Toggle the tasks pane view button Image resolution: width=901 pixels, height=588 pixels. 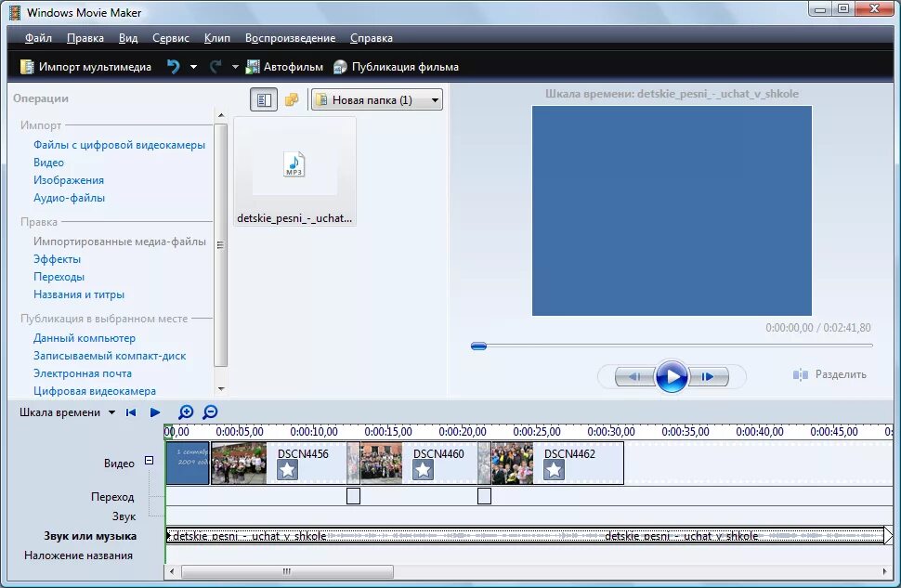pyautogui.click(x=264, y=99)
